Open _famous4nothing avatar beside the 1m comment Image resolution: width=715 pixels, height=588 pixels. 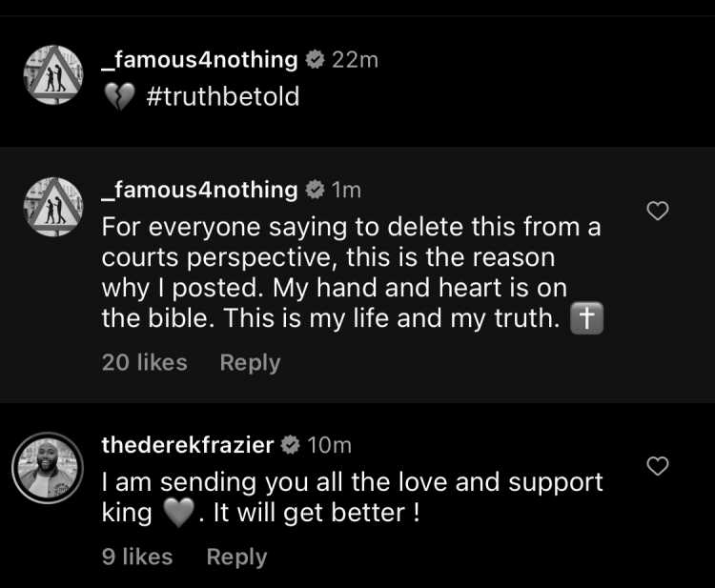click(53, 207)
